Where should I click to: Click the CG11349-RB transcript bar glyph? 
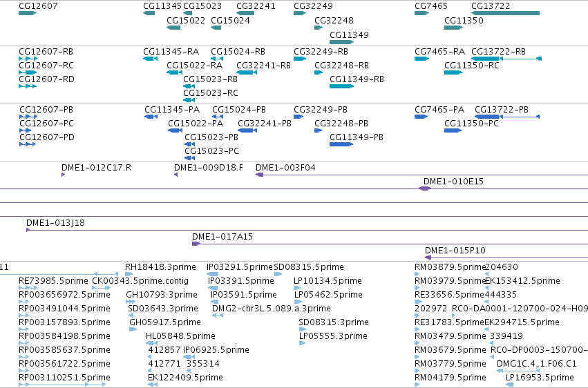[341, 86]
